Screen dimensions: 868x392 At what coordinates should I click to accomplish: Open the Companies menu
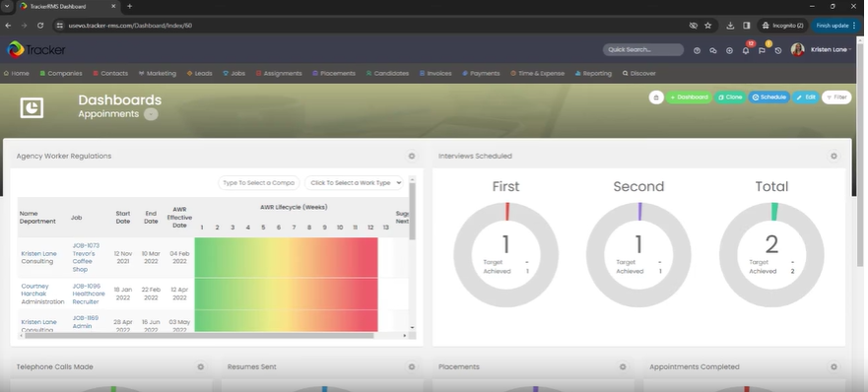click(x=61, y=73)
